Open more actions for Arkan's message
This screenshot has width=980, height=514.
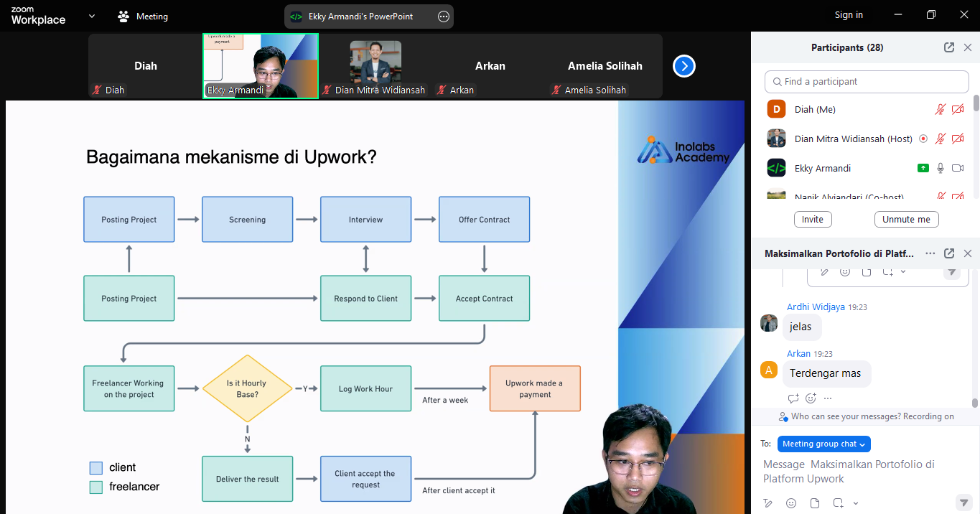click(828, 398)
